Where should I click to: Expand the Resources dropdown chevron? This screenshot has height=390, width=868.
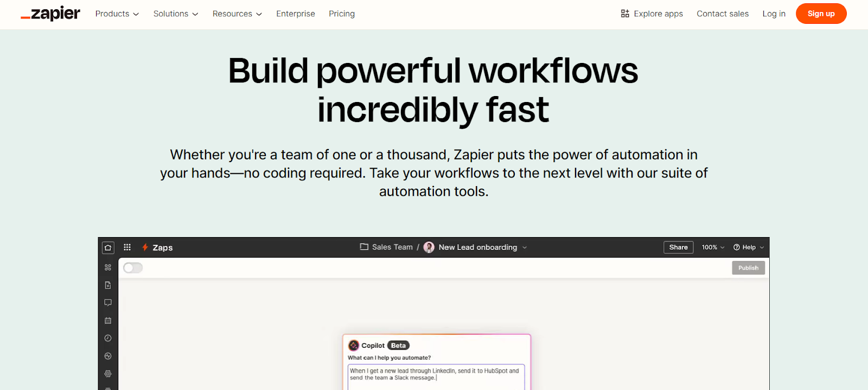[259, 14]
